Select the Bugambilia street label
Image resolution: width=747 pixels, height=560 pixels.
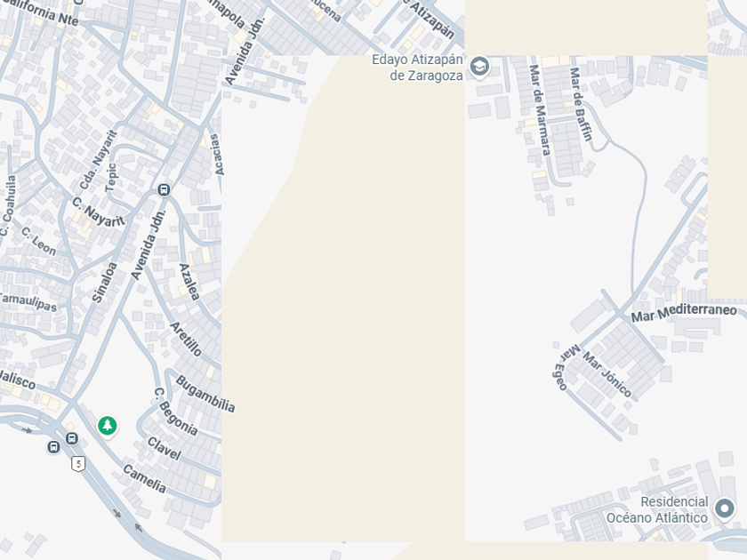pyautogui.click(x=205, y=394)
